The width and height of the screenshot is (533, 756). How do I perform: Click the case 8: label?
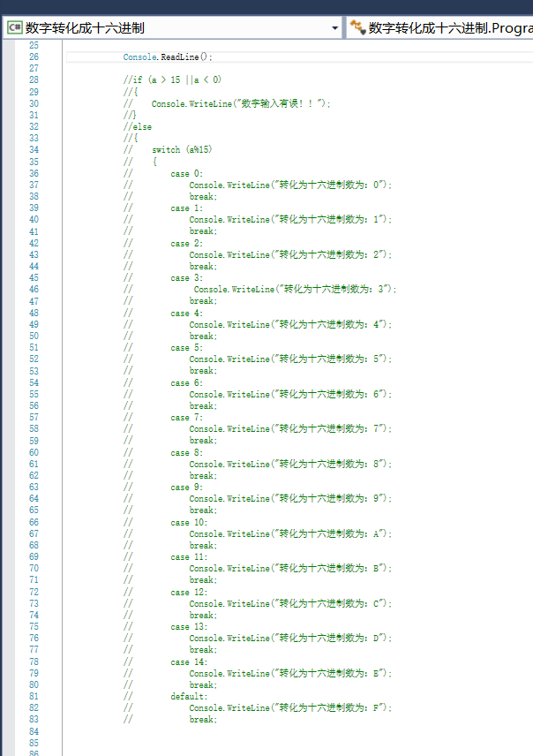click(x=186, y=453)
